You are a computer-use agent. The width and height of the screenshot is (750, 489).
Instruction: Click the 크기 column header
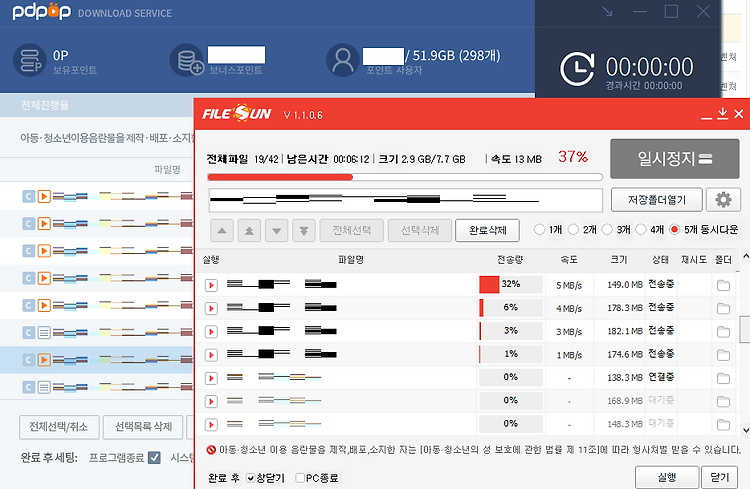619,260
